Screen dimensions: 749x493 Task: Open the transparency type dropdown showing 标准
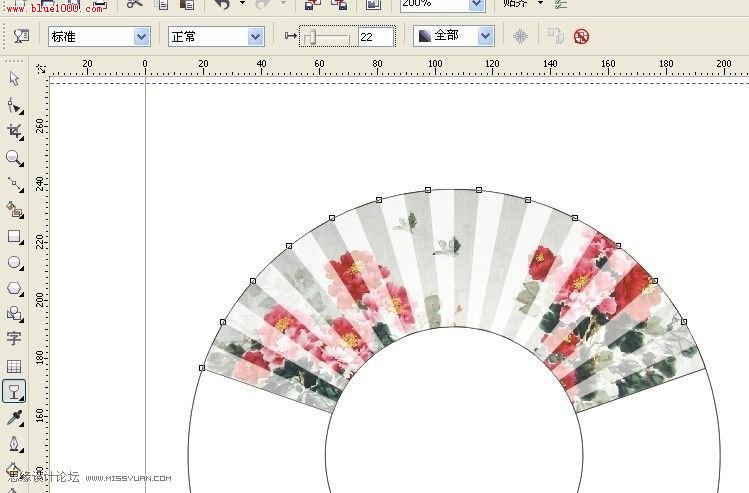click(99, 36)
